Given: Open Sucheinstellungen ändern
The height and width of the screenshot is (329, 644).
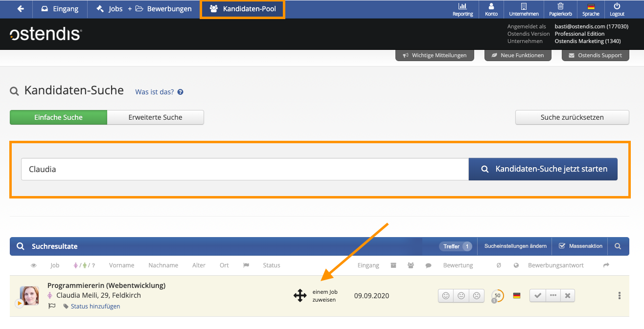Looking at the screenshot, I should 515,246.
